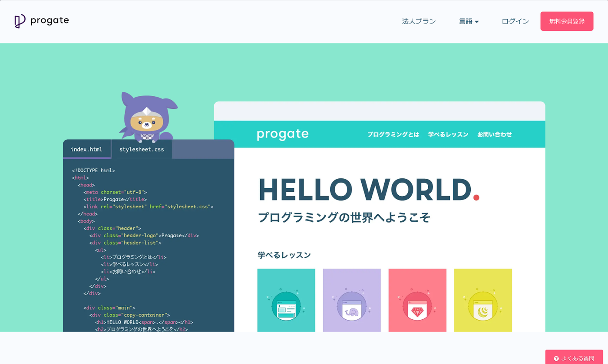
Task: Select 学べるレッスン in preview nav
Action: 448,134
